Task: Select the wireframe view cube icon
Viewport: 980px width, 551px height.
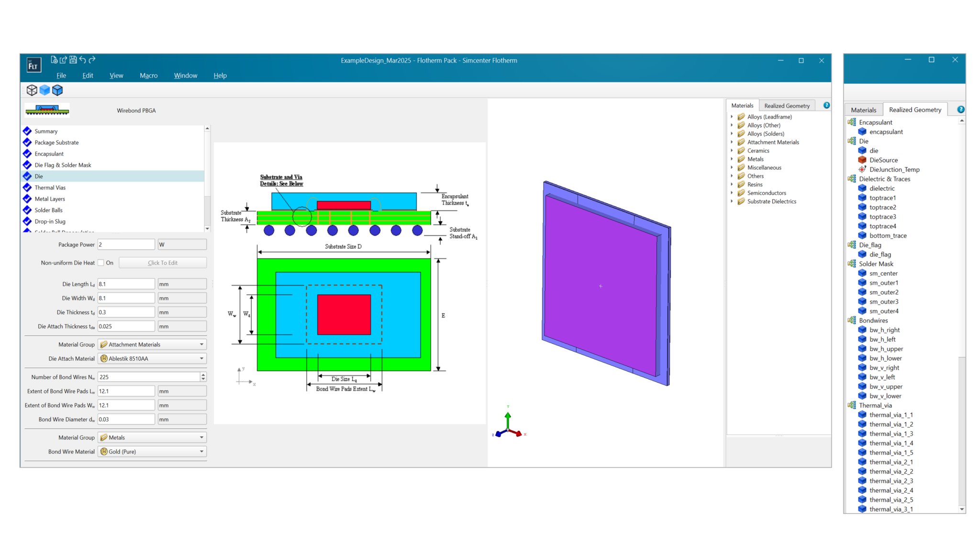Action: point(32,90)
